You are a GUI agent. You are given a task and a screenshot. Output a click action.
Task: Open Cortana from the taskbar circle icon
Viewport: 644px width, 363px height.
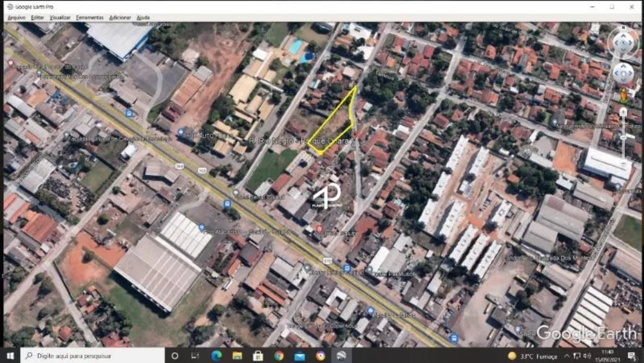coord(175,356)
